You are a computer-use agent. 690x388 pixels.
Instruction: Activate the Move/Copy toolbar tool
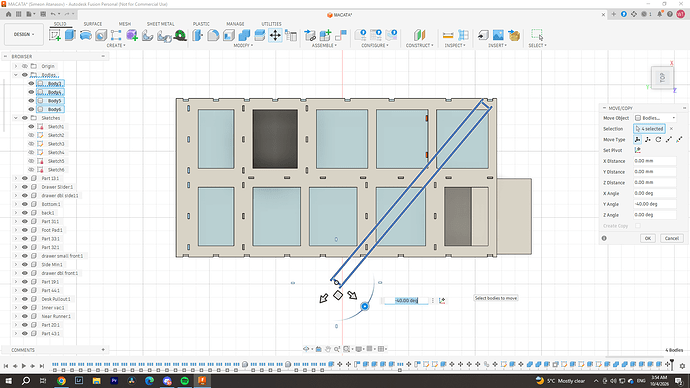[275, 35]
